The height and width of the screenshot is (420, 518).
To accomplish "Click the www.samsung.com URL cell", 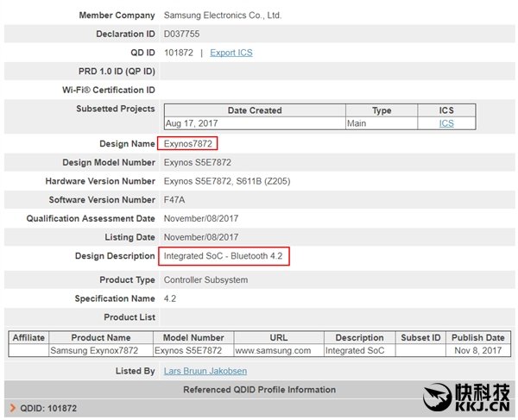I will pos(279,350).
